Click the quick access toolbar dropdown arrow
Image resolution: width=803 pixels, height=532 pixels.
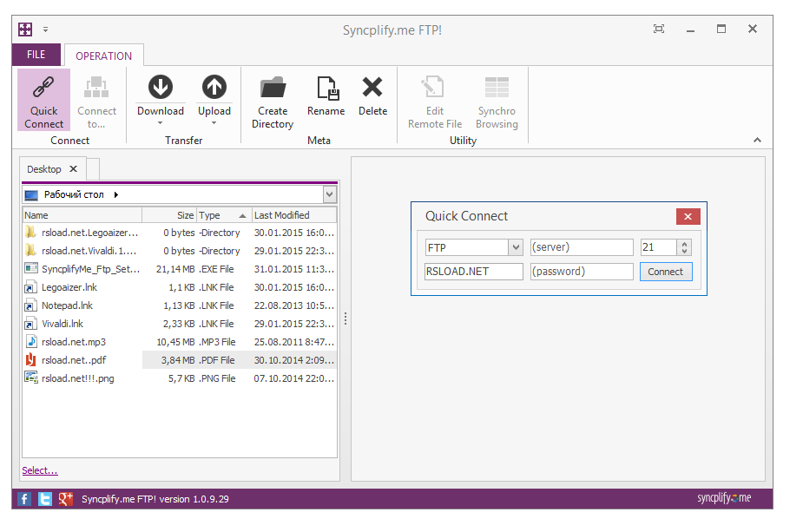coord(46,30)
